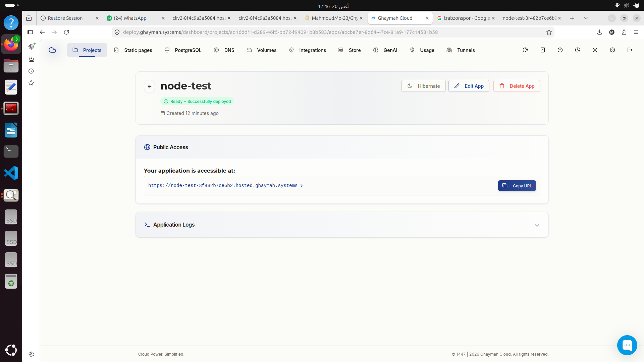Open the PostgreSQL section
The width and height of the screenshot is (644, 362).
coord(183,50)
